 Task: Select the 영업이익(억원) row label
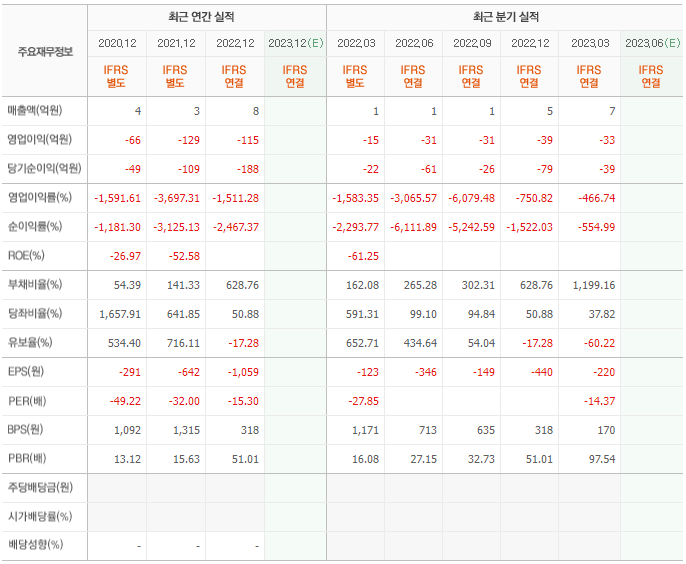[x=40, y=140]
